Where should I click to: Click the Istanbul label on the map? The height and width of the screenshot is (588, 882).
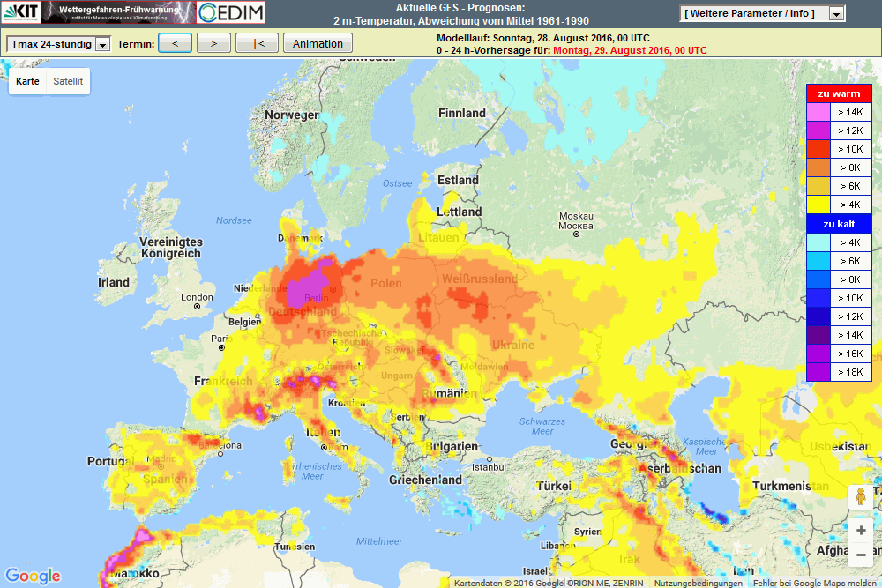489,467
